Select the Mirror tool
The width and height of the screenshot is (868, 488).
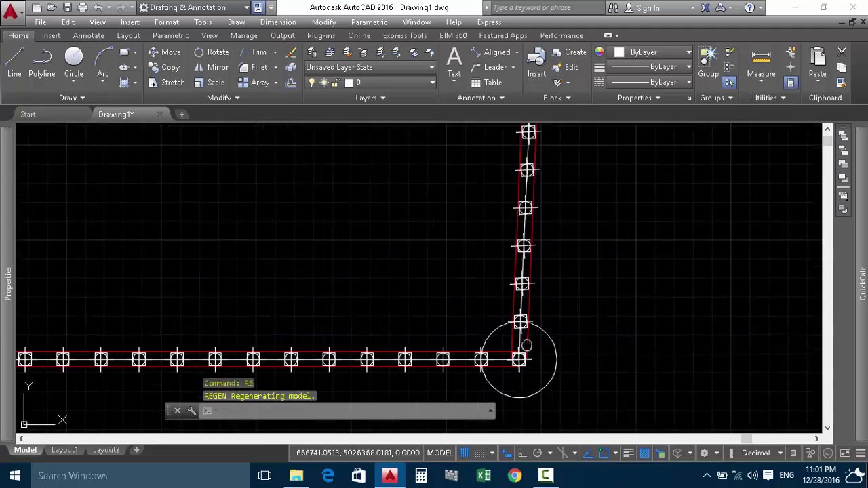(x=211, y=67)
